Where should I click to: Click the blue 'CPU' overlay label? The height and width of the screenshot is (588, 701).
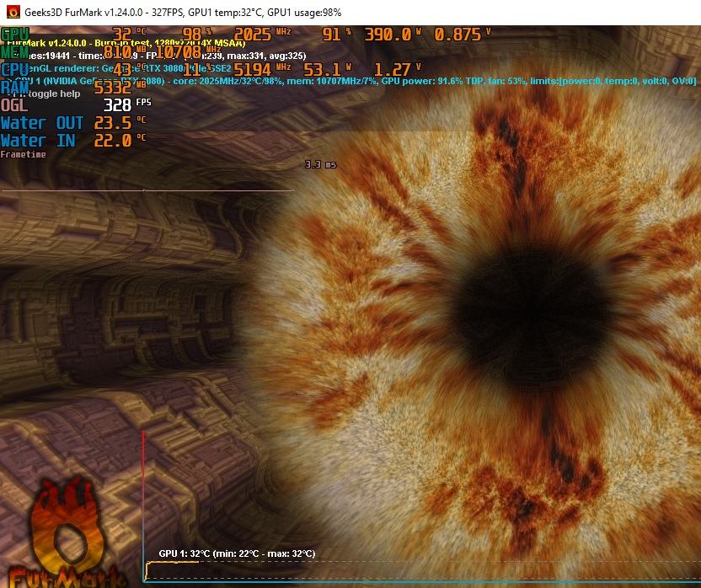[x=15, y=69]
